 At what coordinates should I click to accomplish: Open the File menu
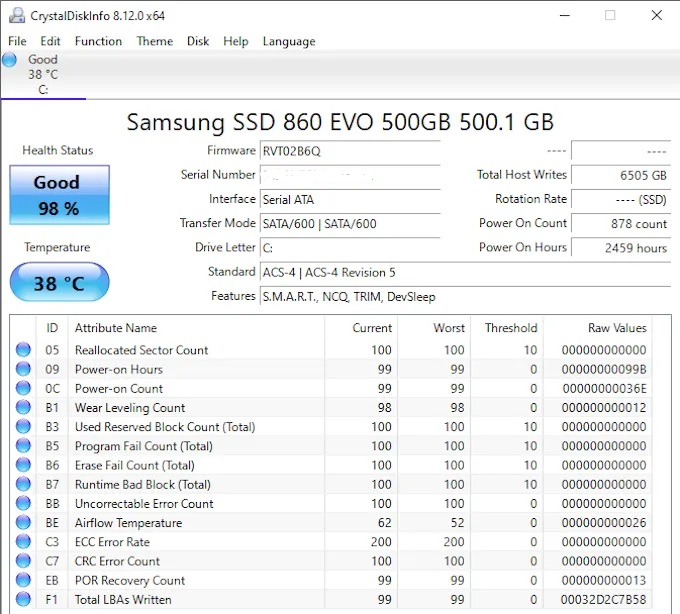(x=17, y=41)
